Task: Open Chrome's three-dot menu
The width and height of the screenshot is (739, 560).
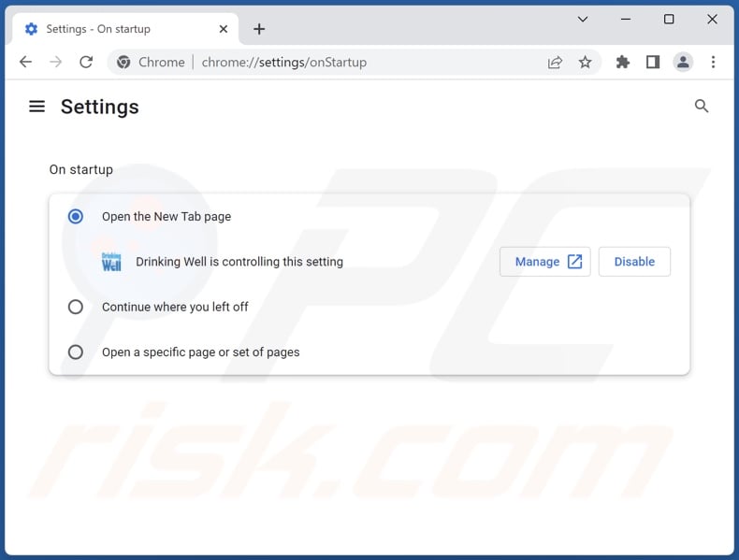Action: (713, 62)
